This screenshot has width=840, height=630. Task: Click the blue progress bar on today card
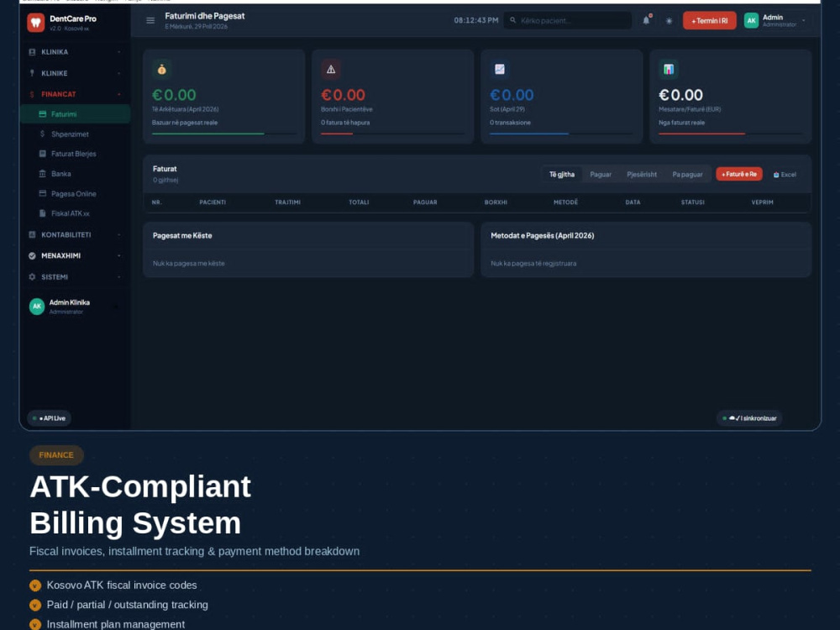click(528, 134)
